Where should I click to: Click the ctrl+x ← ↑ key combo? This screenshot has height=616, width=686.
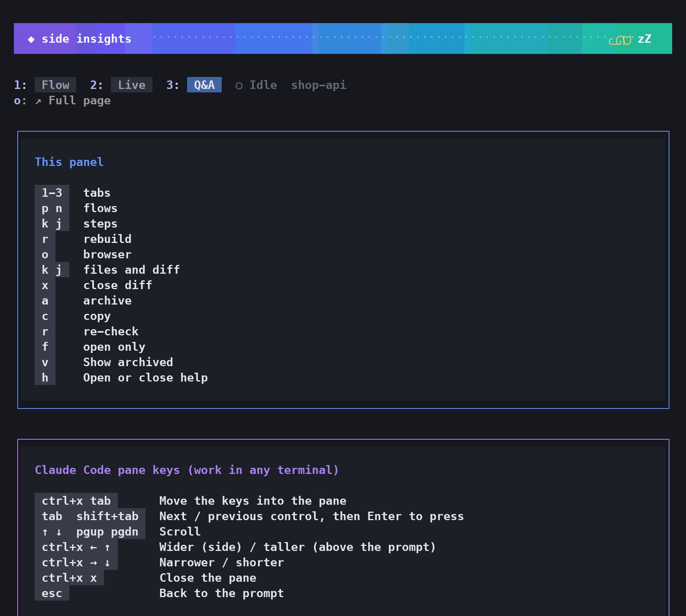pyautogui.click(x=76, y=547)
